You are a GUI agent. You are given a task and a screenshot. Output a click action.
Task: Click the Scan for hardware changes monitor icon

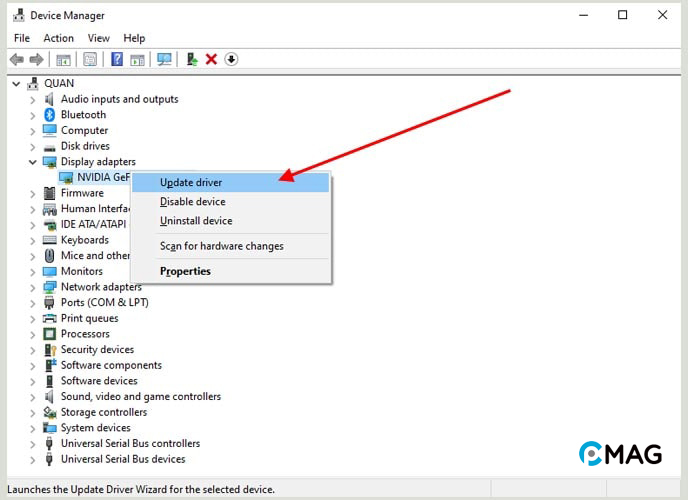pos(165,59)
